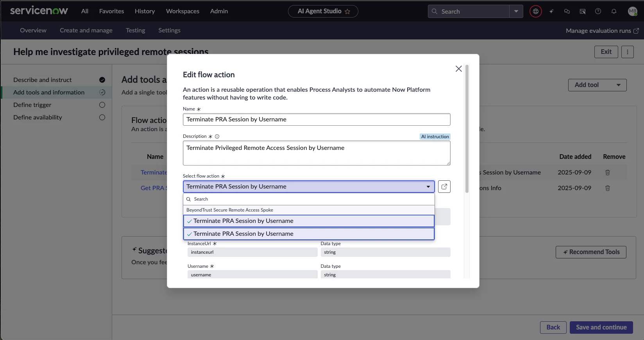The width and height of the screenshot is (644, 340).
Task: Click the Define availability status circle
Action: coord(102,117)
